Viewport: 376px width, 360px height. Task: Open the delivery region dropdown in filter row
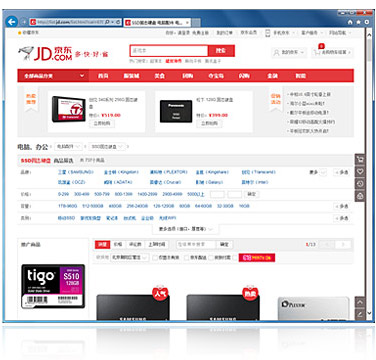(x=130, y=258)
